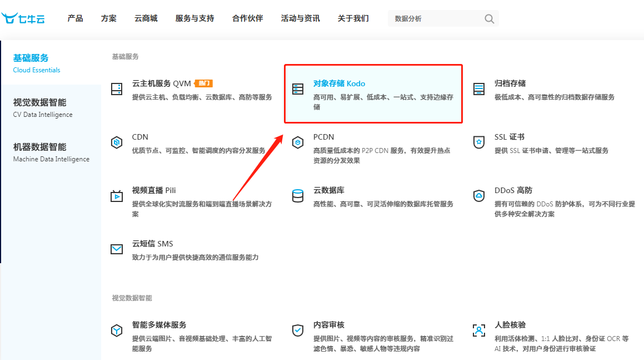This screenshot has height=360, width=644.
Task: Open the 内容审核 link
Action: pos(329,325)
